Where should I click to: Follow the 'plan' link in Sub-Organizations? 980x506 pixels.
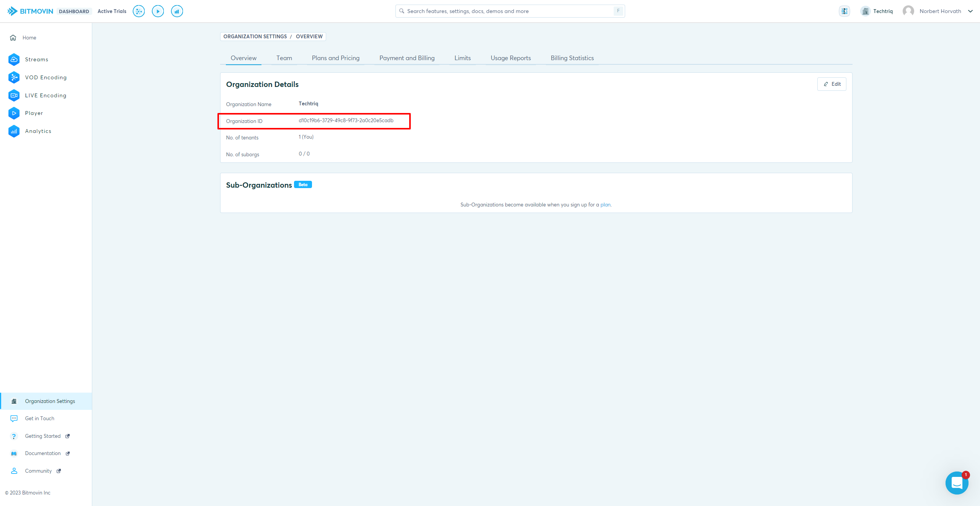pyautogui.click(x=605, y=205)
